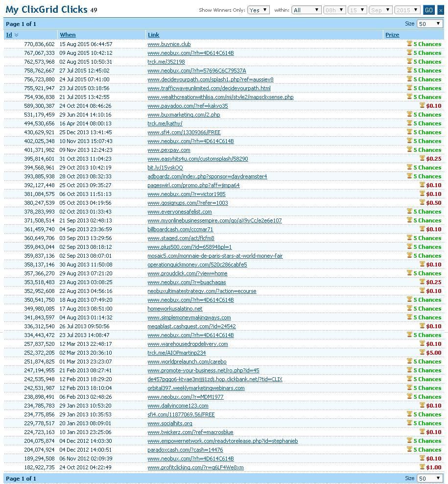Open the everyonesafelist.com link

180,212
